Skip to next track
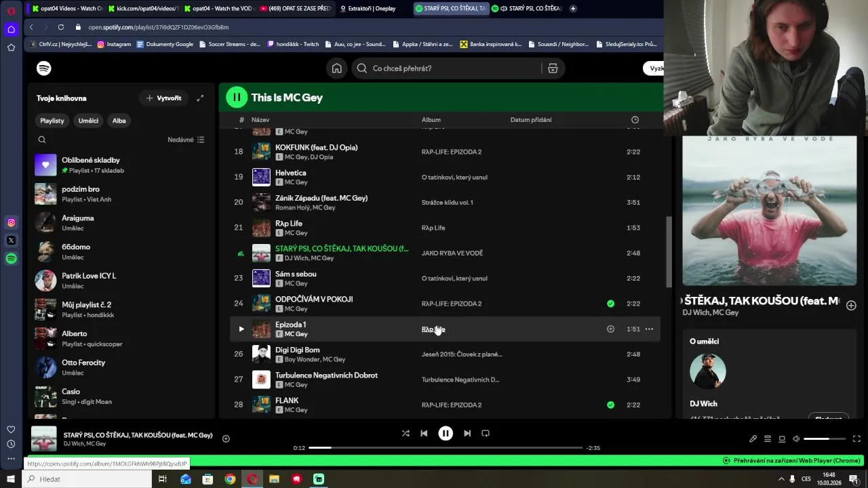868x488 pixels. coord(467,433)
